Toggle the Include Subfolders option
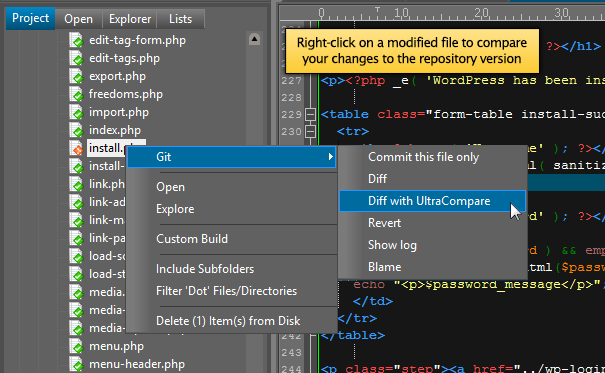The height and width of the screenshot is (373, 605). pos(205,269)
